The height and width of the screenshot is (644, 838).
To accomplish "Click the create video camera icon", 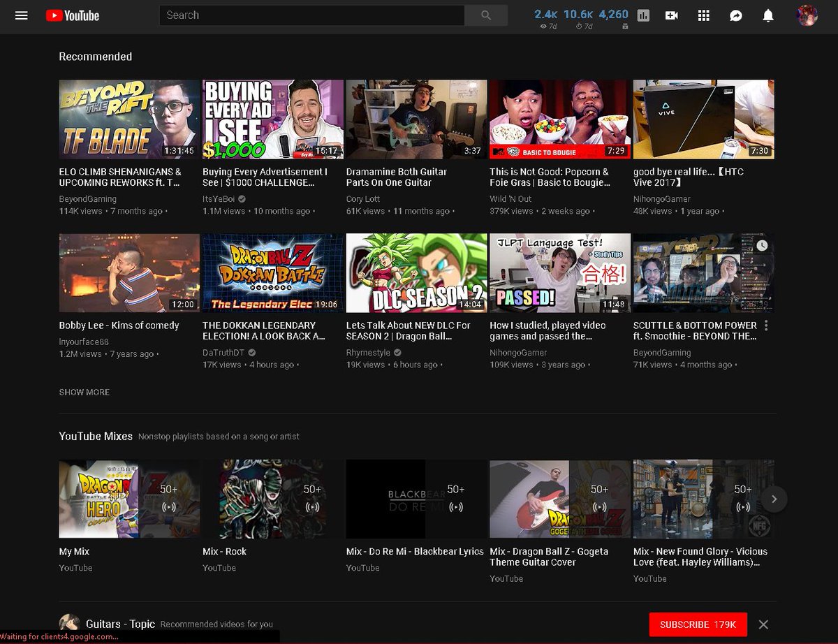I will (x=672, y=15).
